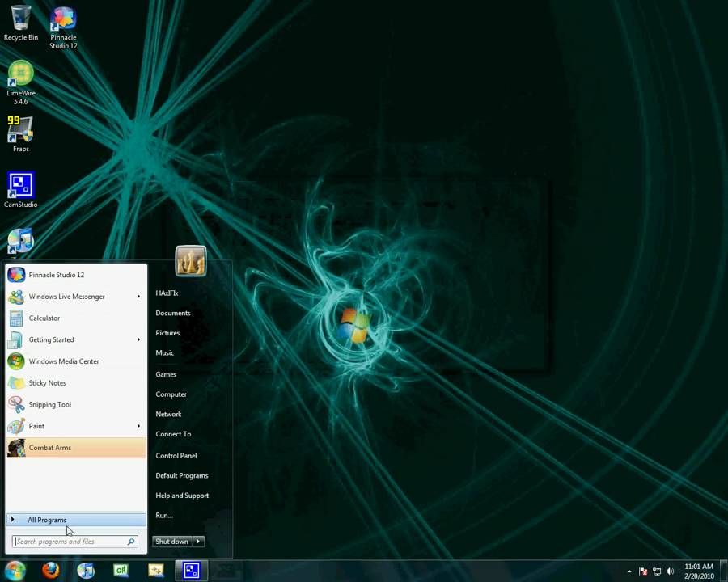Image resolution: width=728 pixels, height=582 pixels.
Task: Select the LimeWire 5.4.6 desktop shortcut
Action: (x=21, y=82)
